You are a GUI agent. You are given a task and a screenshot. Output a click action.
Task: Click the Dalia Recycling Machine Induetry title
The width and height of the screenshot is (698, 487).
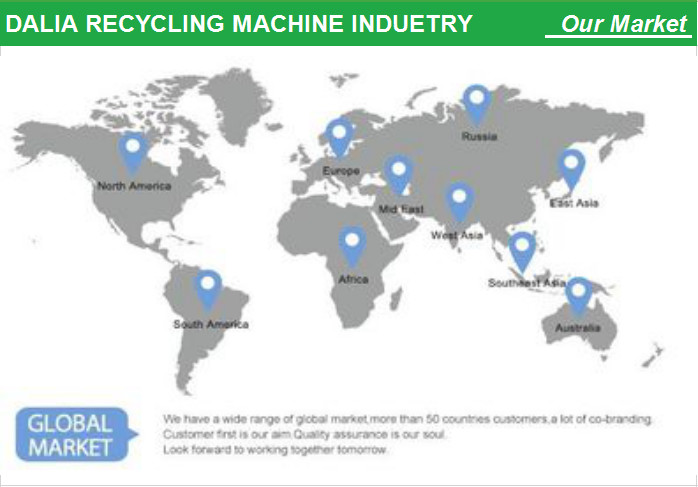click(240, 24)
